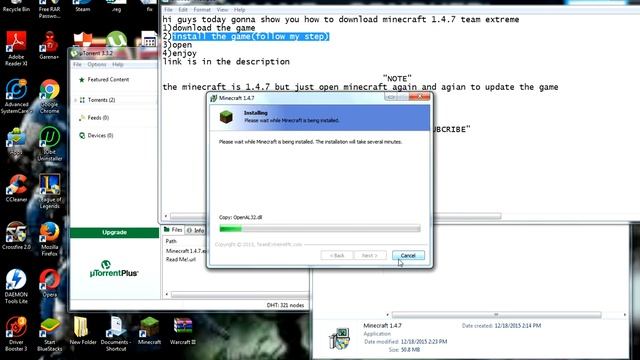Open Google Chrome desktop shortcut
The height and width of the screenshot is (360, 640).
pos(49,96)
